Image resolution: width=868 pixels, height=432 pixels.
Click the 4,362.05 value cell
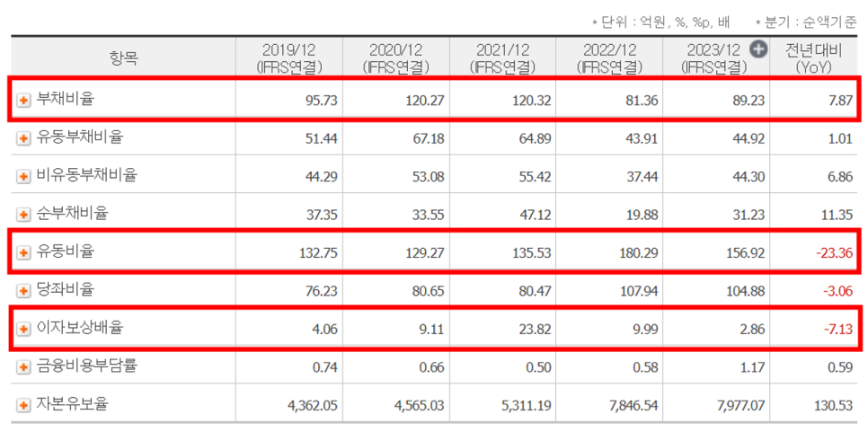point(313,406)
